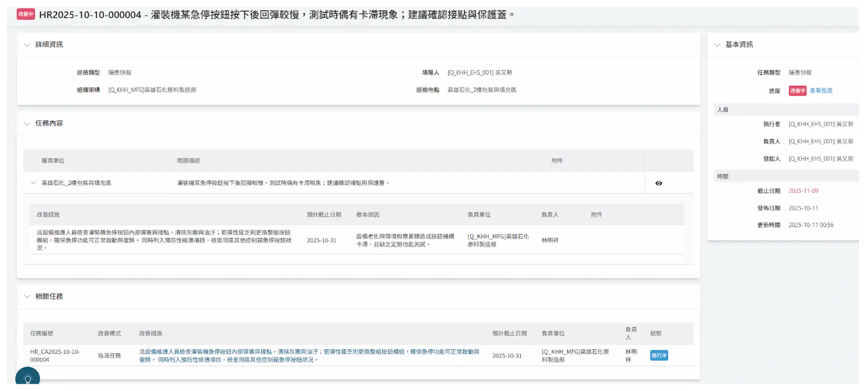Click the 問題描述 column header
This screenshot has height=391, width=868.
189,161
